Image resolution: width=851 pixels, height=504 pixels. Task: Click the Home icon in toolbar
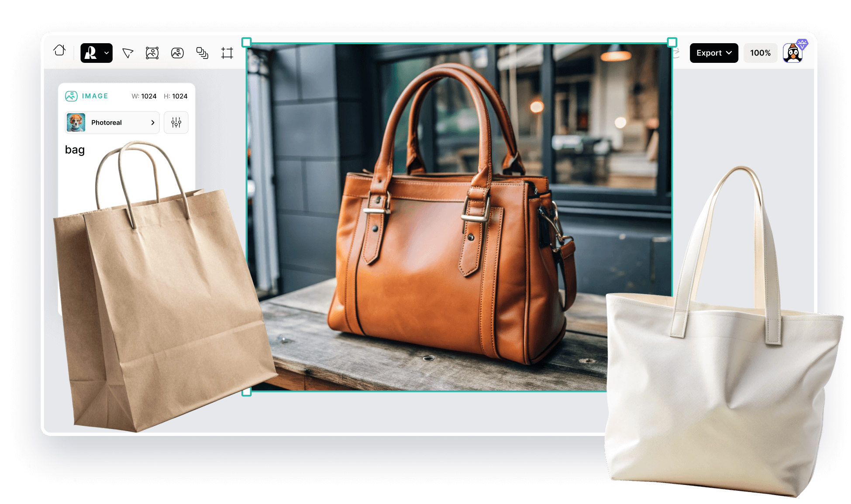60,51
